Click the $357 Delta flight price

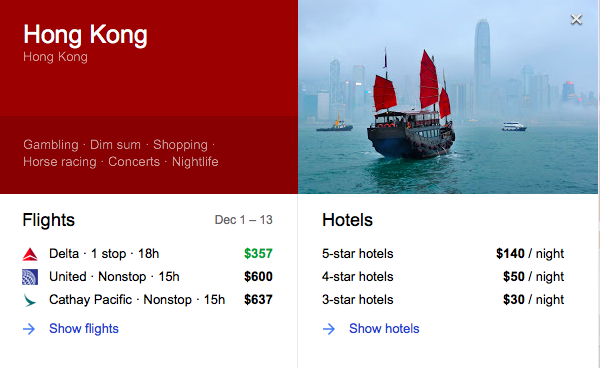tap(258, 254)
